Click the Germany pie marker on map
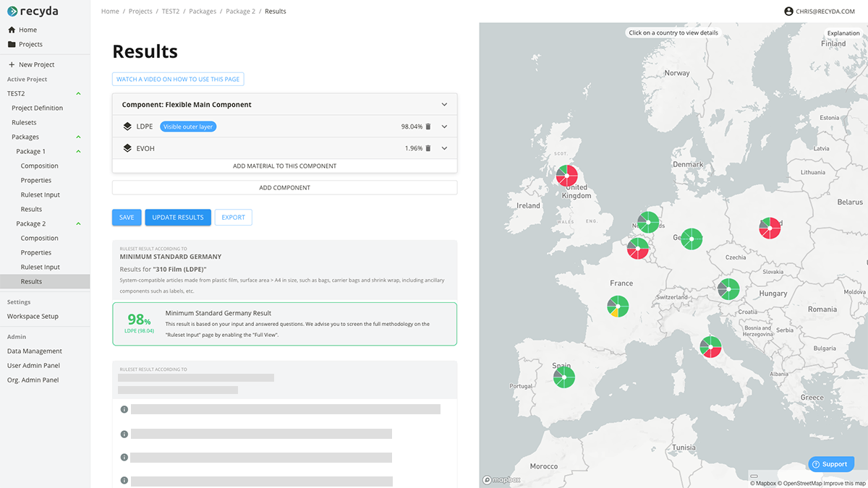The image size is (868, 488). pyautogui.click(x=692, y=239)
